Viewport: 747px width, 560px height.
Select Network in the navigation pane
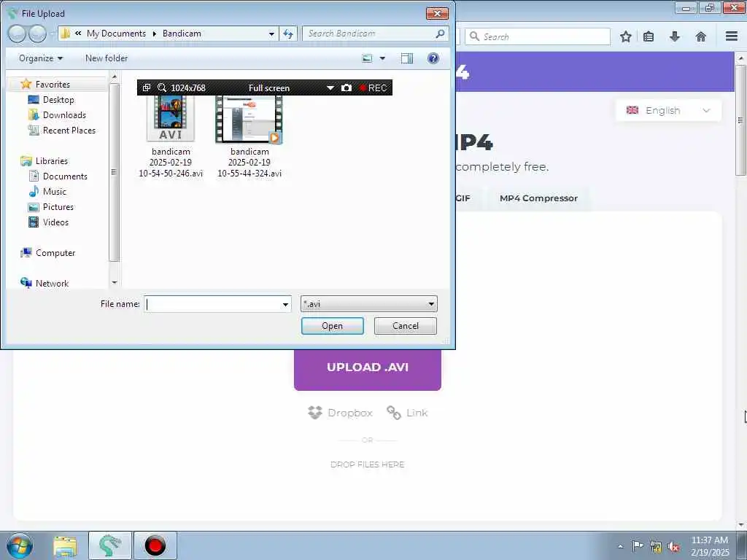(52, 284)
